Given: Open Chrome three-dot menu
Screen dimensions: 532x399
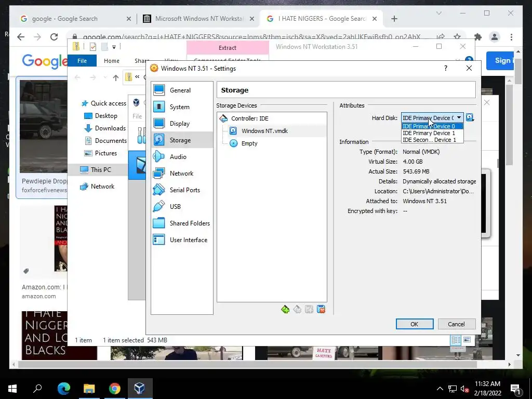Looking at the screenshot, I should pos(511,37).
